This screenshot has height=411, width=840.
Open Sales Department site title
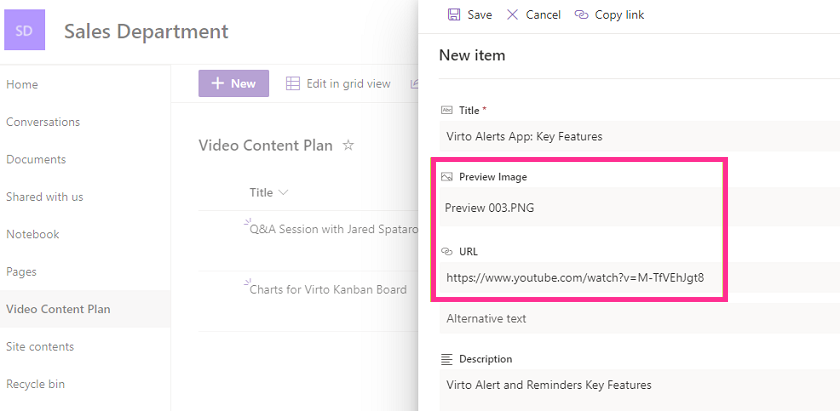tap(146, 31)
